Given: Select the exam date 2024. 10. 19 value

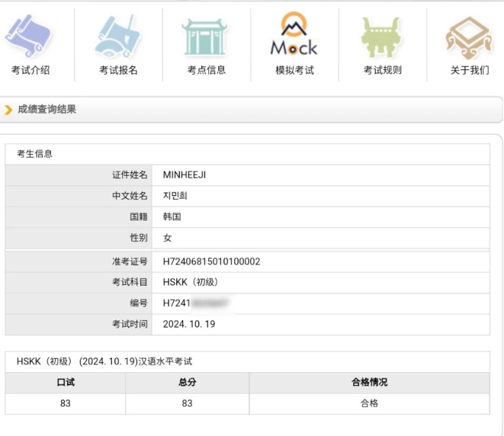Looking at the screenshot, I should 189,324.
